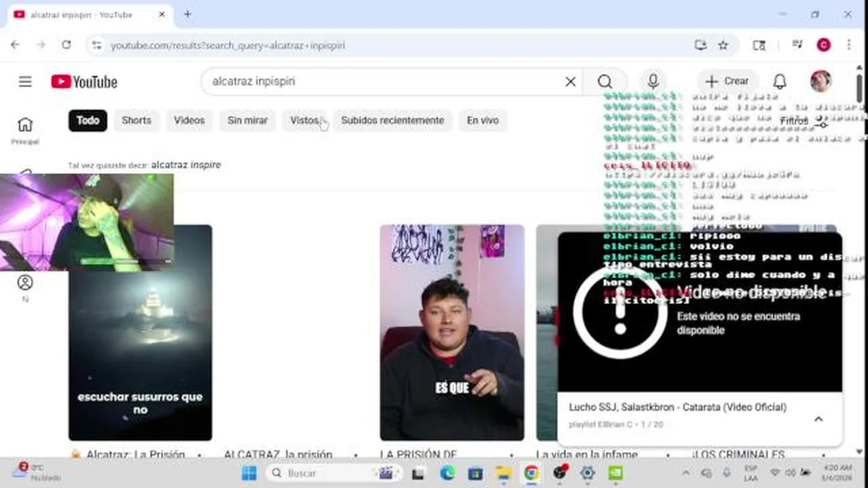Follow the 'alcatraz inspire' suggestion link
The image size is (868, 488).
186,165
